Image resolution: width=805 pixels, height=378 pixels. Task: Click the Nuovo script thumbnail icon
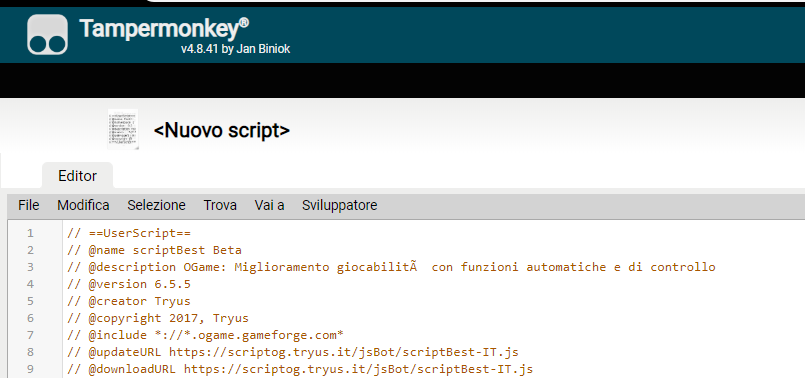click(x=123, y=129)
